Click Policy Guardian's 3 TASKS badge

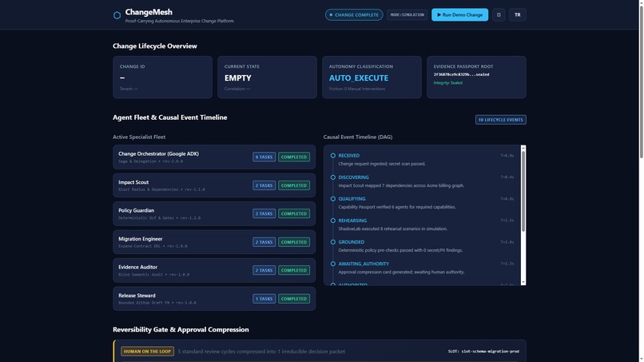point(264,213)
